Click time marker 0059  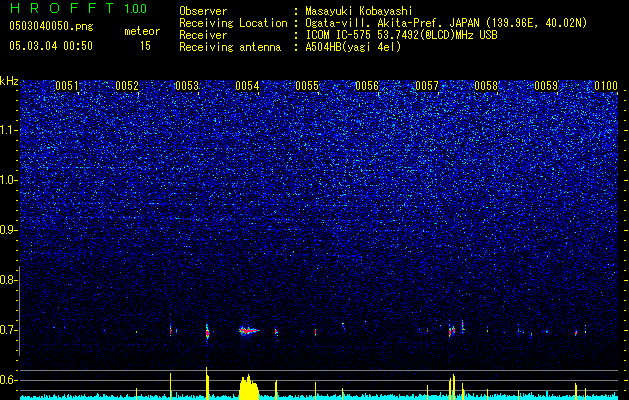(x=546, y=86)
